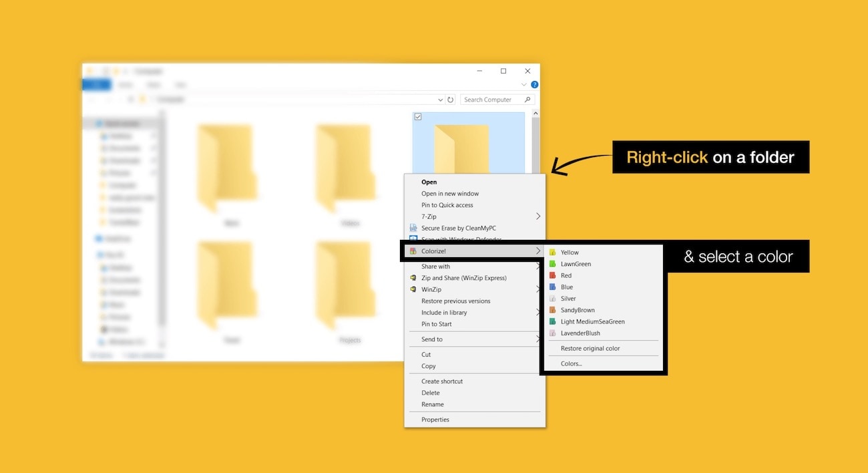Click the address bar refresh icon

(451, 99)
